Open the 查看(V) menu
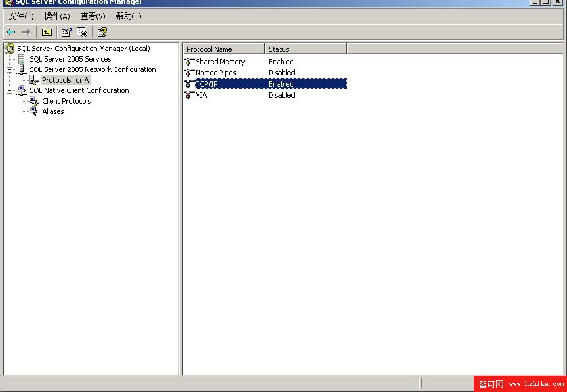The height and width of the screenshot is (392, 567). click(93, 16)
